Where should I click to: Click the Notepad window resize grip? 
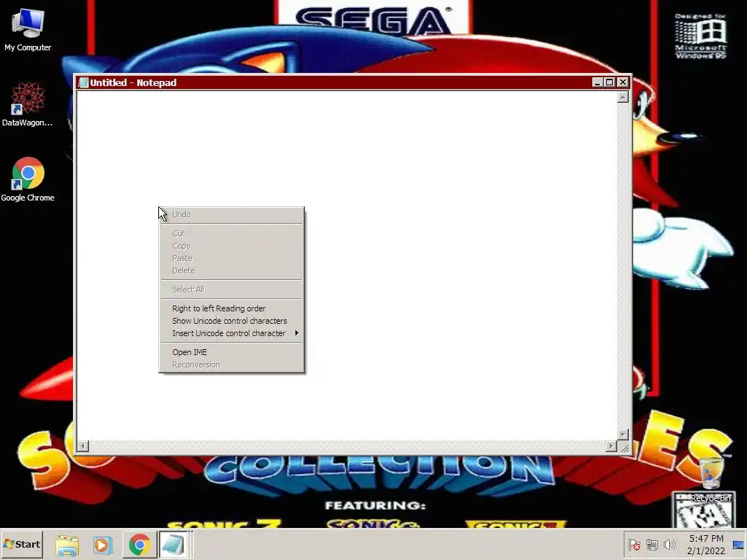[x=624, y=447]
